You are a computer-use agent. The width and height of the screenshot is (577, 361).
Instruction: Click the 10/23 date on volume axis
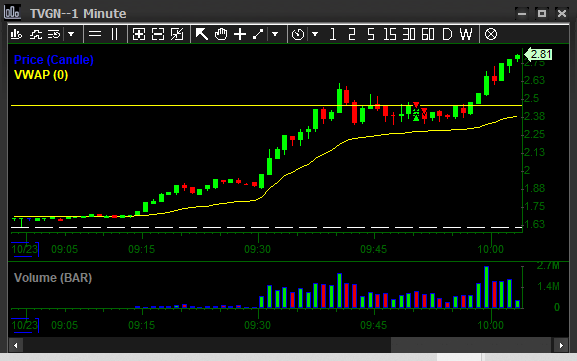click(25, 325)
